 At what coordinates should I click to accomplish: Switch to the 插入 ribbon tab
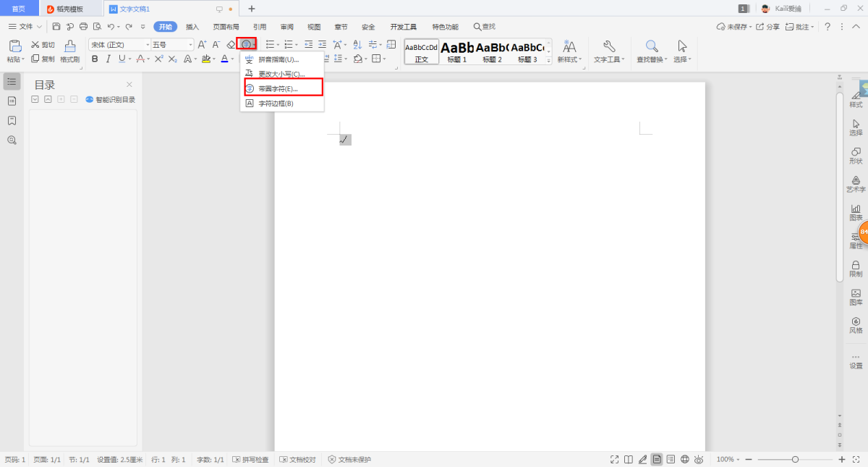[x=192, y=27]
